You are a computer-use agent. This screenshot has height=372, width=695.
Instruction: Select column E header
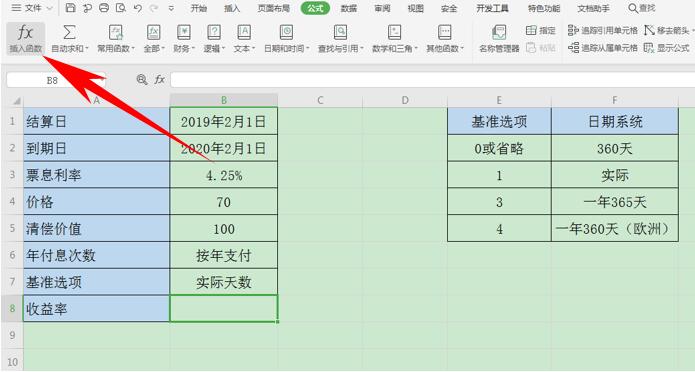click(x=499, y=101)
